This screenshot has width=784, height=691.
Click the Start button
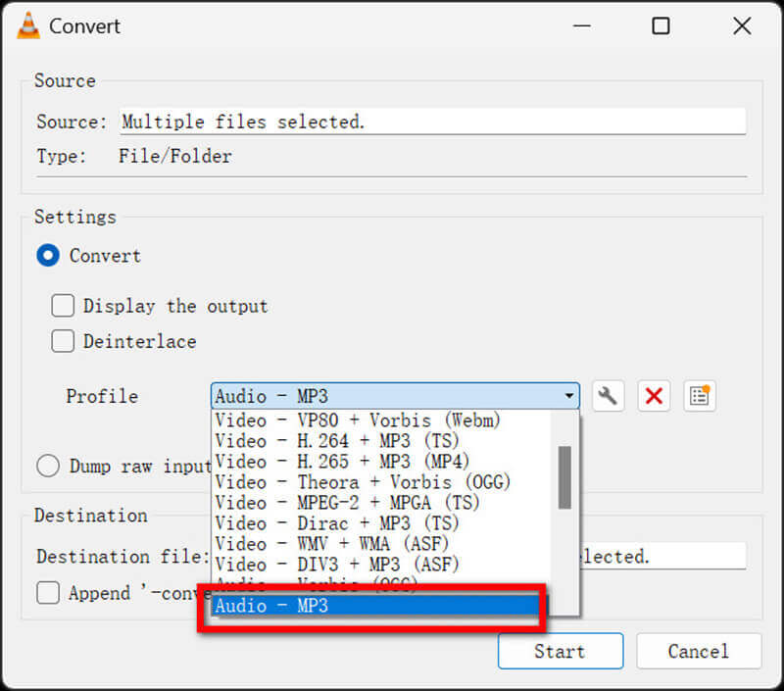click(x=561, y=651)
